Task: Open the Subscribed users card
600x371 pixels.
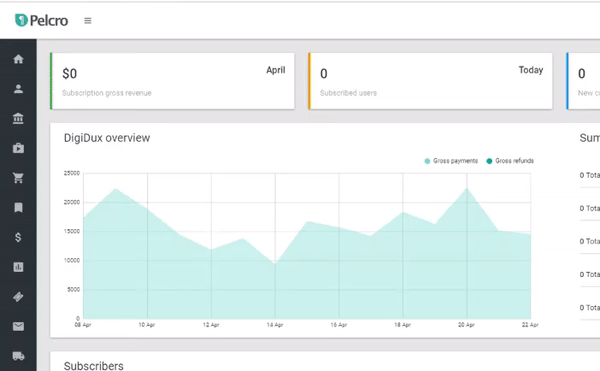Action: (430, 81)
